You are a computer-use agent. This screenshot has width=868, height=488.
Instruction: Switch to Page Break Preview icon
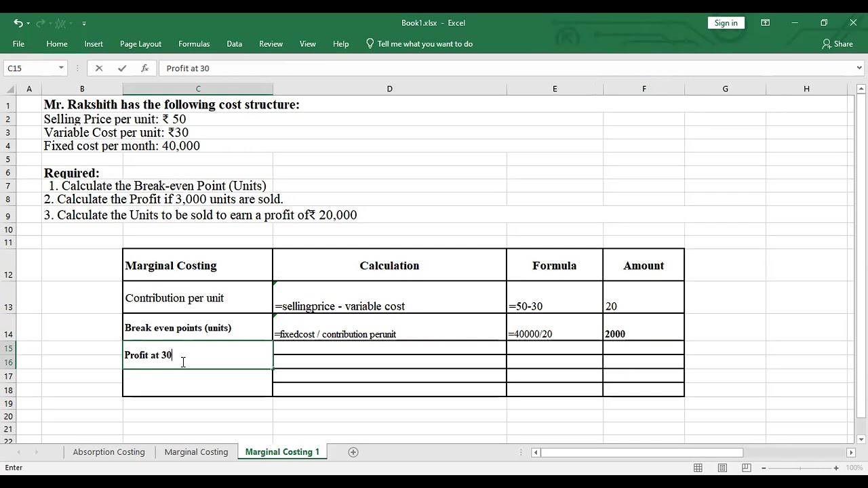(747, 468)
